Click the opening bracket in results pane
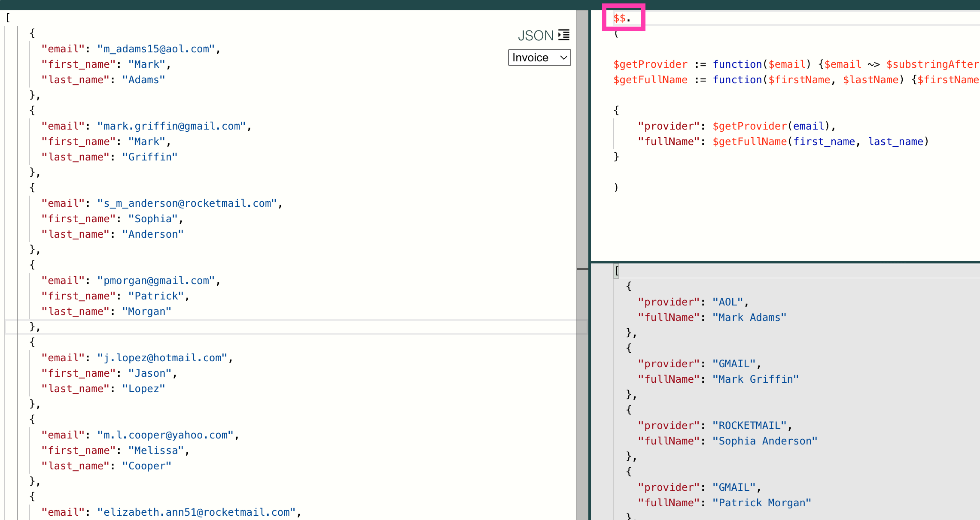Screen dimensions: 980x520 617,271
